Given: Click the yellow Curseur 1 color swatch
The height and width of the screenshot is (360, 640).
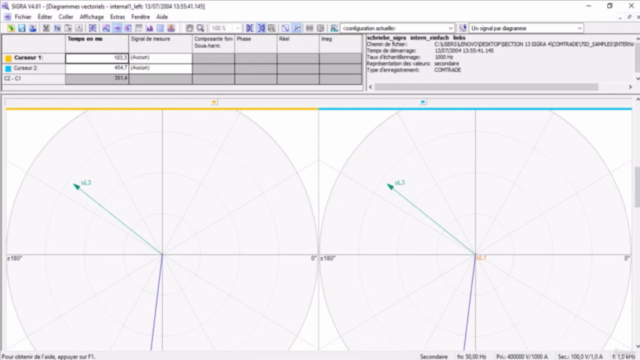Looking at the screenshot, I should (8, 58).
